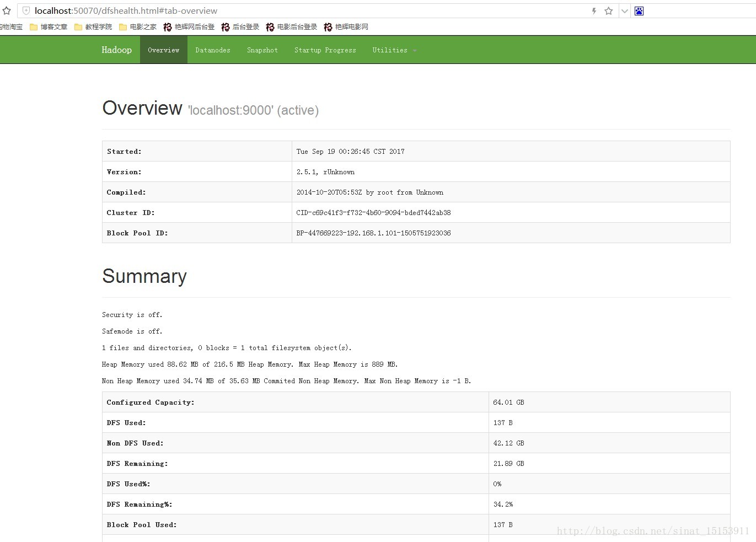Click the Configured Capacity value 64.01 GB
This screenshot has height=542, width=756.
(508, 402)
